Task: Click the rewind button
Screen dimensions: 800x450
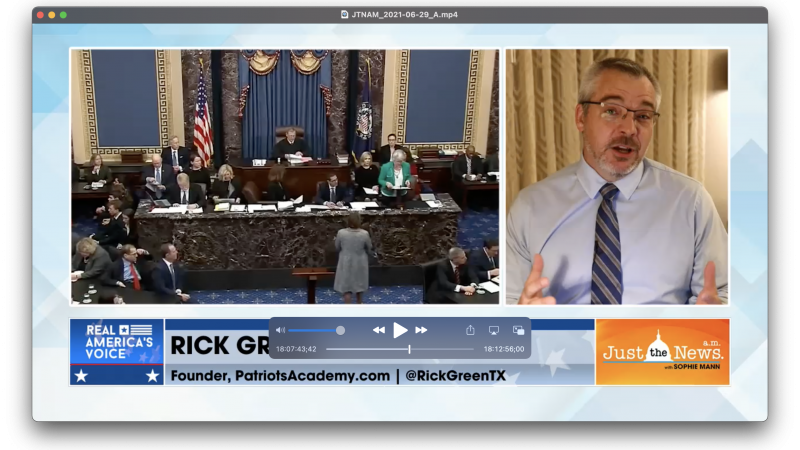Action: pyautogui.click(x=379, y=330)
